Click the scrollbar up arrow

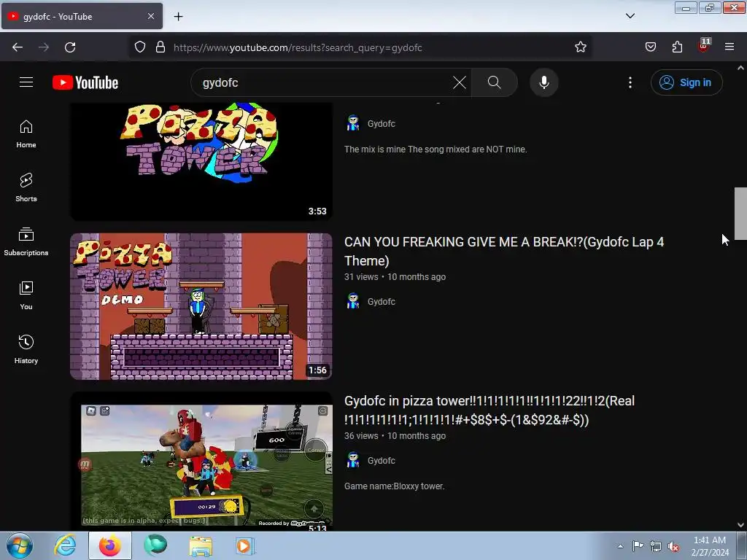point(740,68)
